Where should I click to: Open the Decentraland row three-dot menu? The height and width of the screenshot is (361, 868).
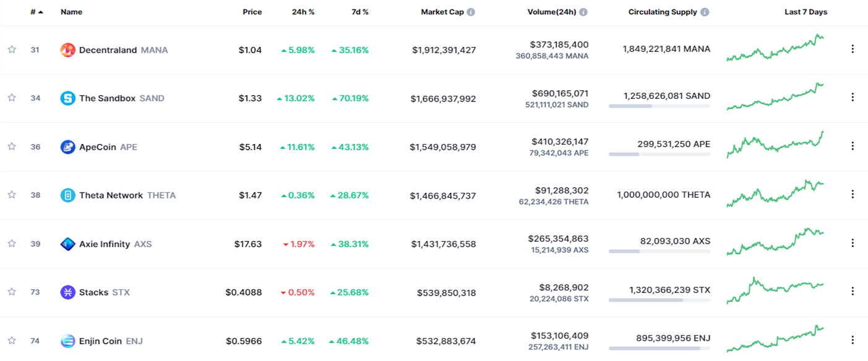tap(853, 49)
